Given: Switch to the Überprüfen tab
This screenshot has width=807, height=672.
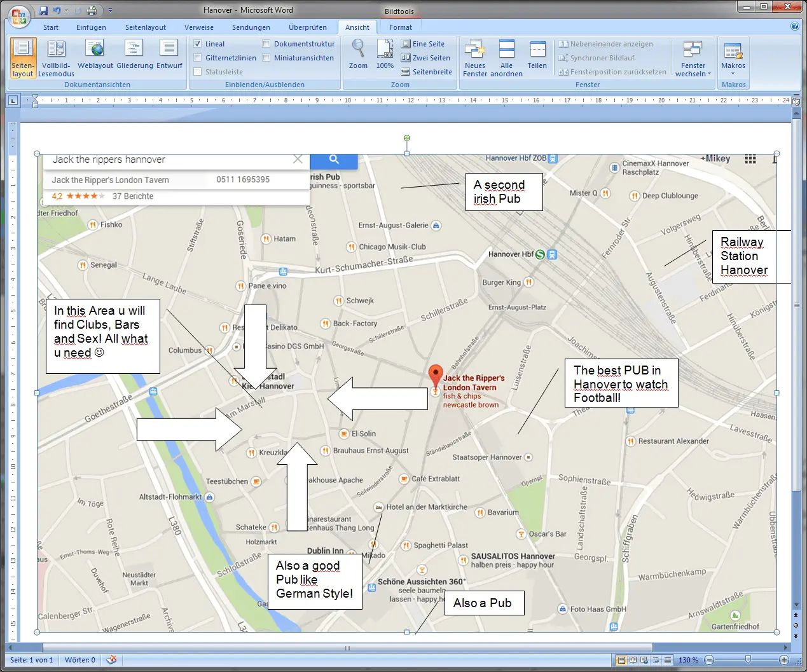Looking at the screenshot, I should point(308,27).
